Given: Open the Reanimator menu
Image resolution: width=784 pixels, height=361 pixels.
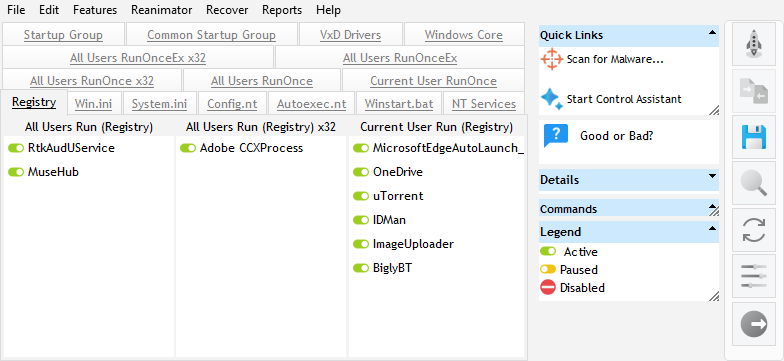Looking at the screenshot, I should [x=162, y=10].
